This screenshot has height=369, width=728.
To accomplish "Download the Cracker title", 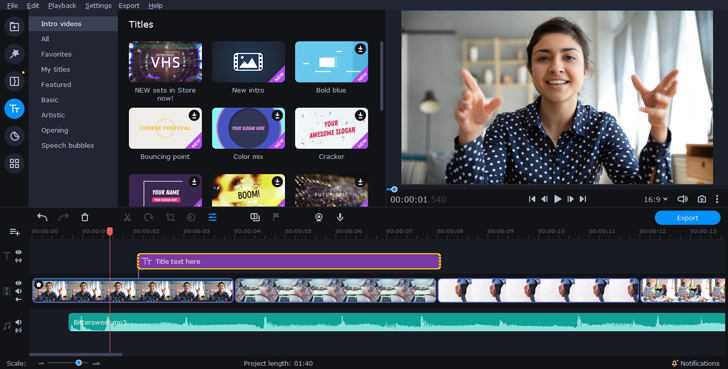I will [x=360, y=115].
